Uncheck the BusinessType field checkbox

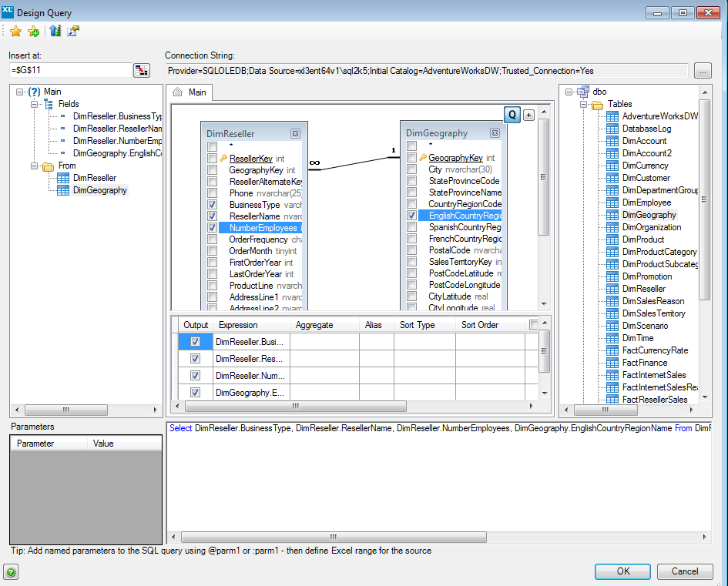pos(212,206)
